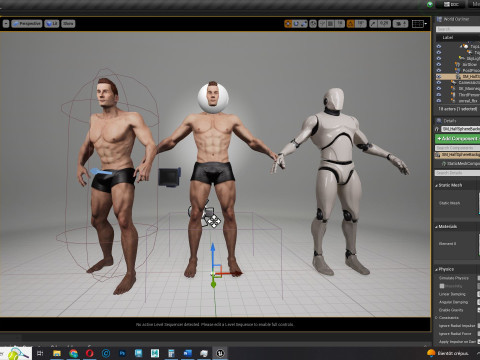The image size is (480, 360).
Task: Click the camera actor icon in viewport
Action: (169, 177)
